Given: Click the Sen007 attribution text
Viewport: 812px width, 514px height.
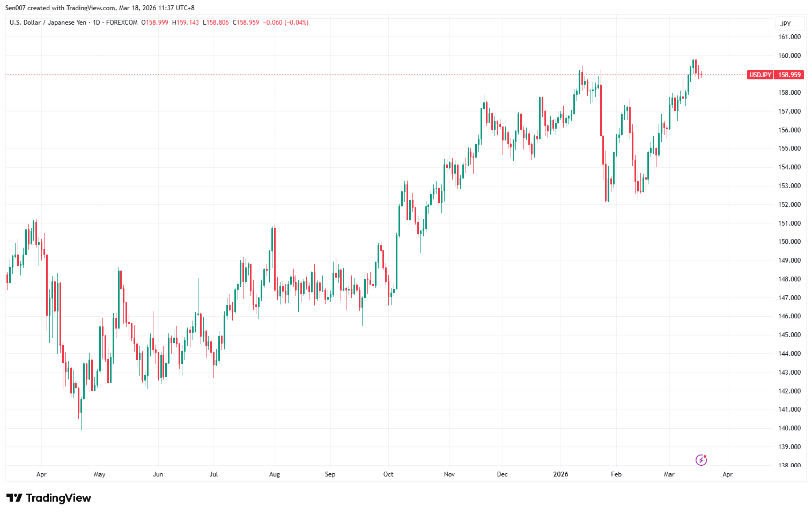Looking at the screenshot, I should click(16, 8).
